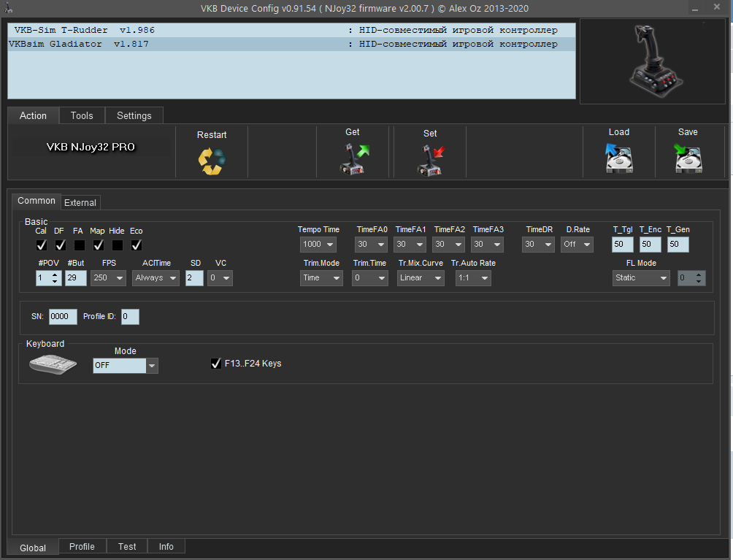Viewport: 733px width, 560px height.
Task: Click the app icon in title bar
Action: click(9, 8)
